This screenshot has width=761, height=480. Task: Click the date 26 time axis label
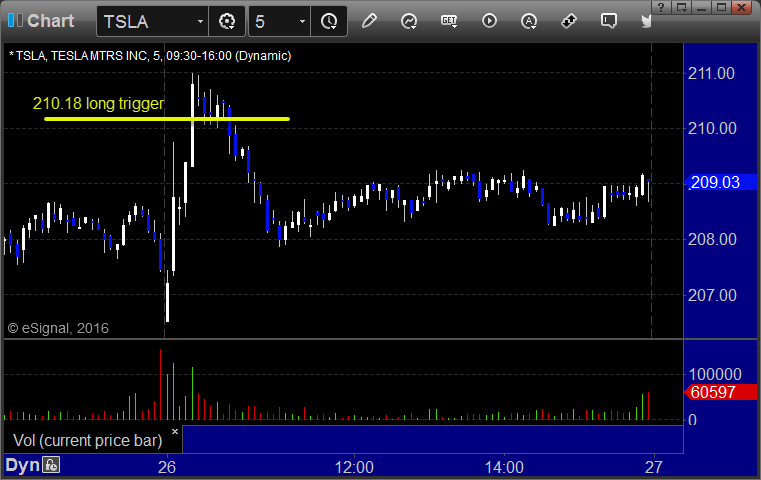point(167,467)
